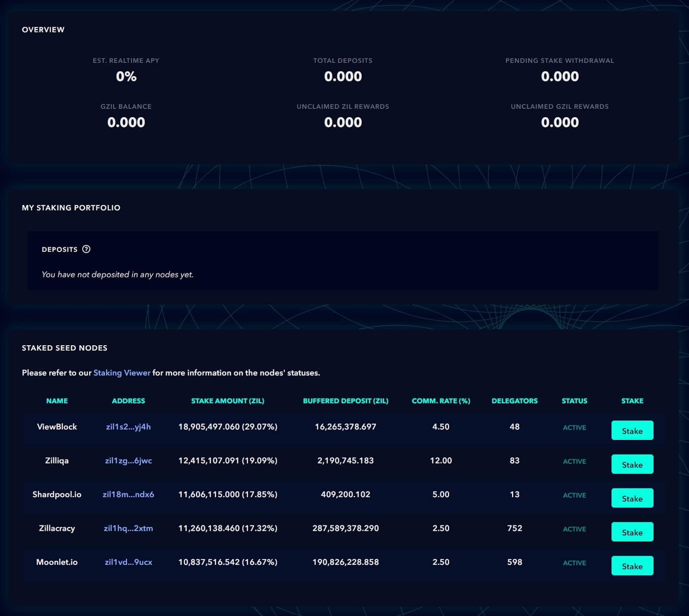Click the PENDING STAKE WITHDRAWAL value
The image size is (689, 616).
pyautogui.click(x=560, y=77)
